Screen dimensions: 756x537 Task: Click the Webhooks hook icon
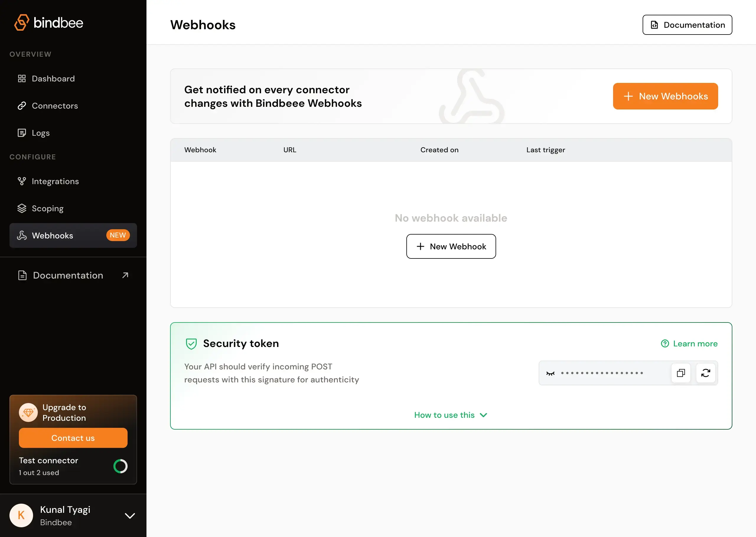coord(22,235)
